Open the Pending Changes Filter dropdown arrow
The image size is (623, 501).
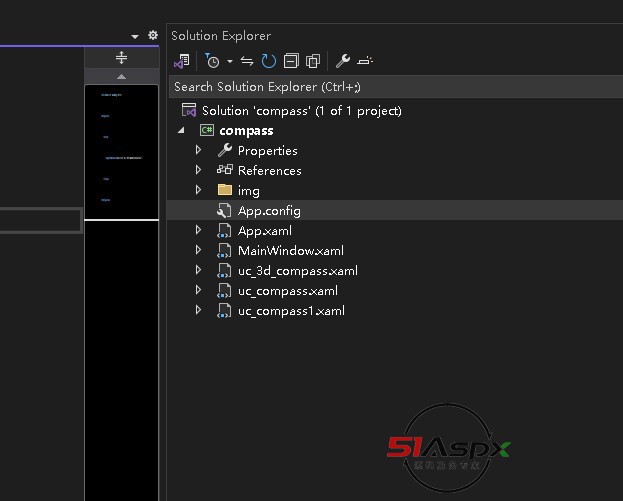pos(229,62)
